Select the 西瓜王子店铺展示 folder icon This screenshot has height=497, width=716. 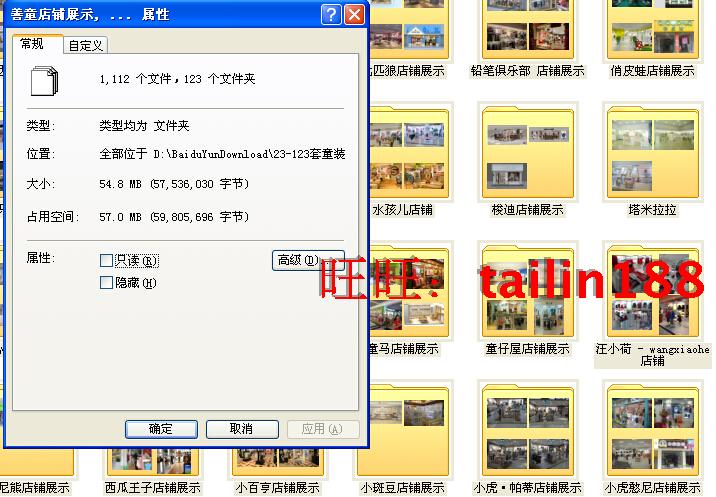pyautogui.click(x=153, y=462)
